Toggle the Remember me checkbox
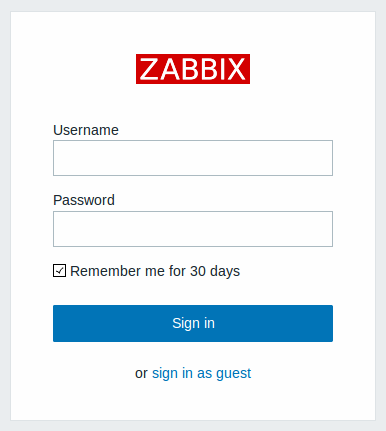This screenshot has height=431, width=386. coord(59,271)
